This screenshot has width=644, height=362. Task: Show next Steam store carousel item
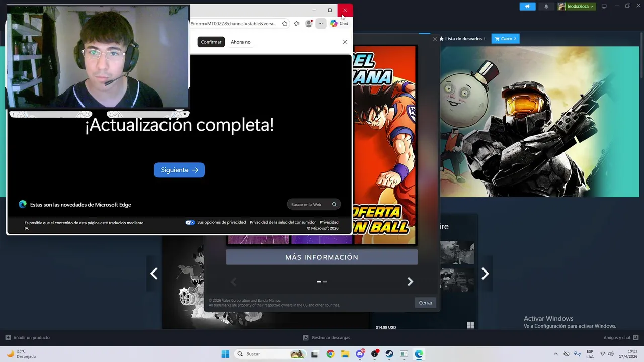point(485,274)
